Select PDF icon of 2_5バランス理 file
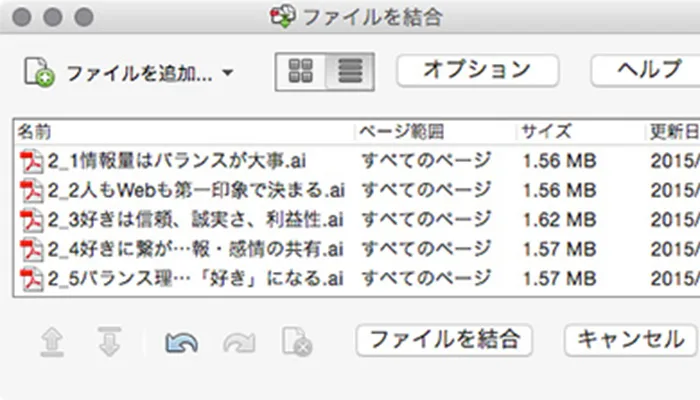This screenshot has height=400, width=700. (31, 277)
